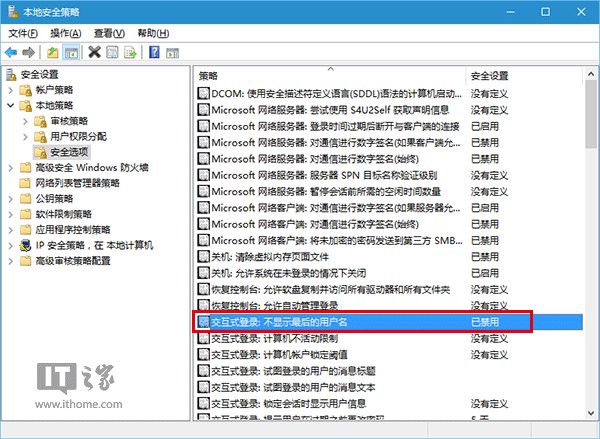Click the Help question mark icon

tap(154, 52)
